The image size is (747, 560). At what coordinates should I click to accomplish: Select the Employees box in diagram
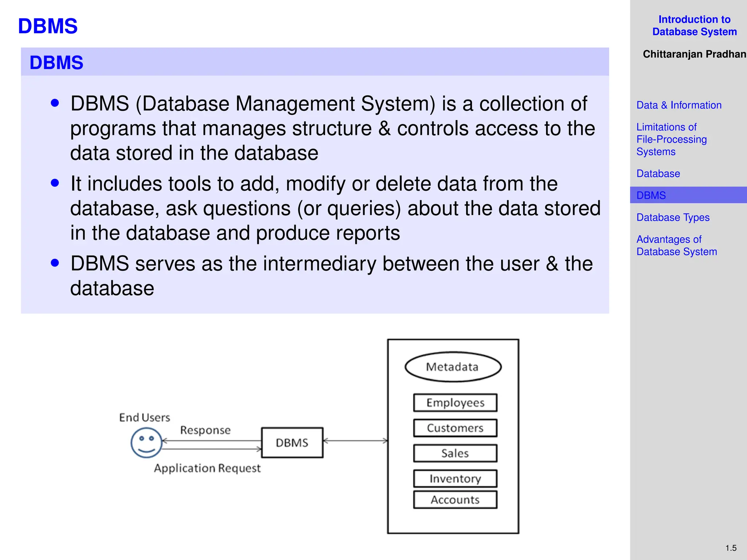click(455, 402)
